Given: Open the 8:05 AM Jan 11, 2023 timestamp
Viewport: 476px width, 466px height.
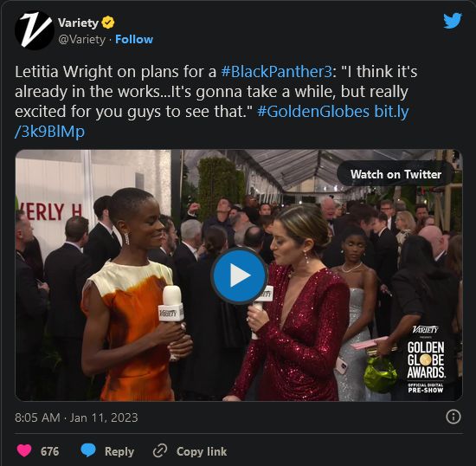Looking at the screenshot, I should (x=76, y=417).
